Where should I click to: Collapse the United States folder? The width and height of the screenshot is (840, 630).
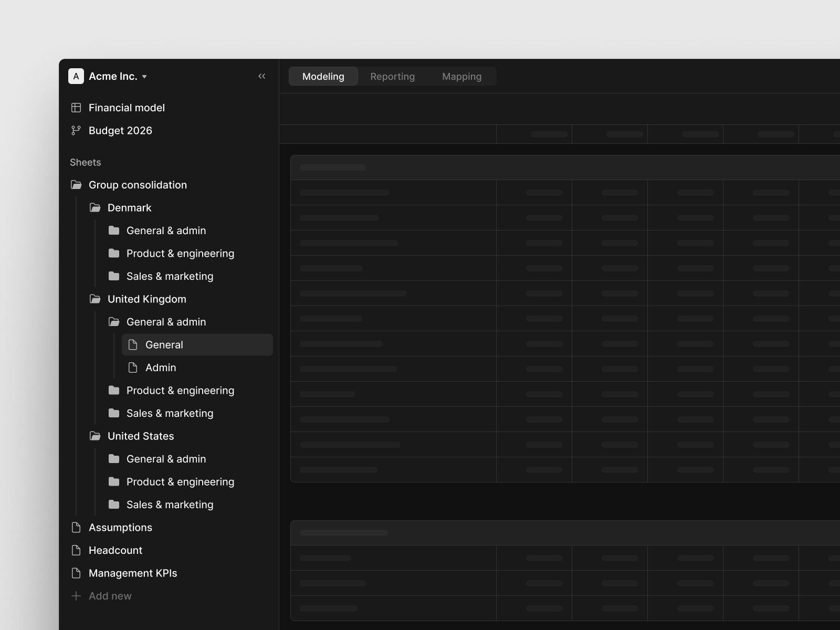pos(95,436)
